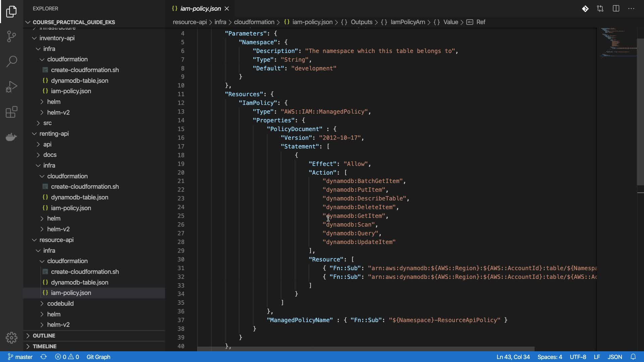Open the Search view icon
Viewport: 644px width, 362px height.
pyautogui.click(x=11, y=61)
